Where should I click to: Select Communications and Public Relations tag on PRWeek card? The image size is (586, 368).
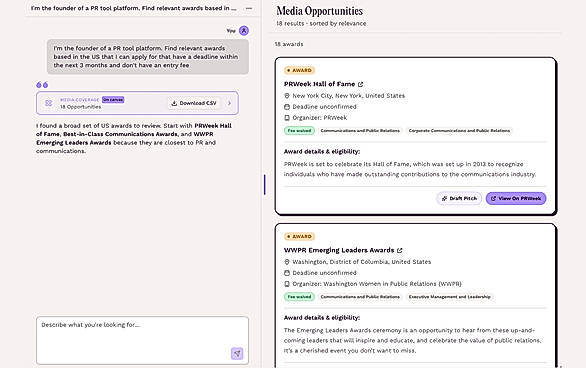pos(360,131)
